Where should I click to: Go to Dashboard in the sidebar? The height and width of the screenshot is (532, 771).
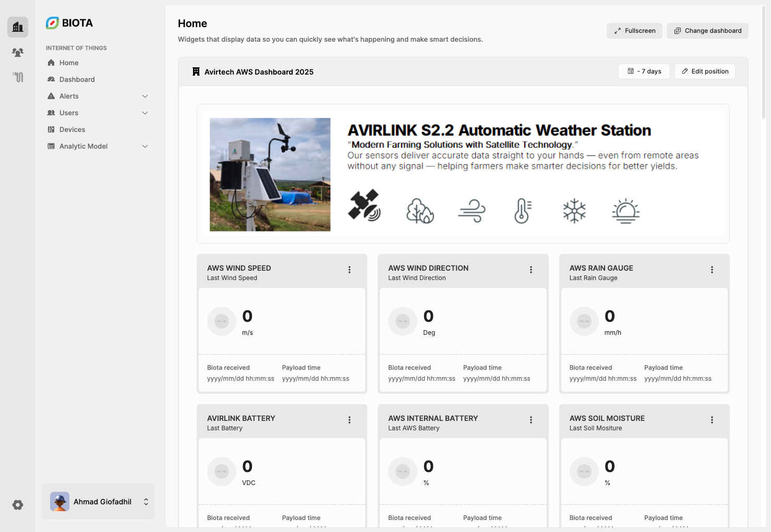tap(77, 79)
